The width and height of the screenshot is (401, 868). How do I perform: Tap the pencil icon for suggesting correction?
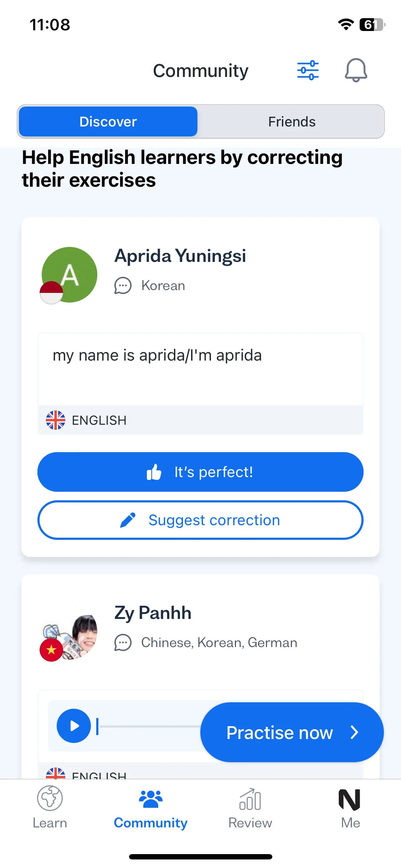point(128,520)
